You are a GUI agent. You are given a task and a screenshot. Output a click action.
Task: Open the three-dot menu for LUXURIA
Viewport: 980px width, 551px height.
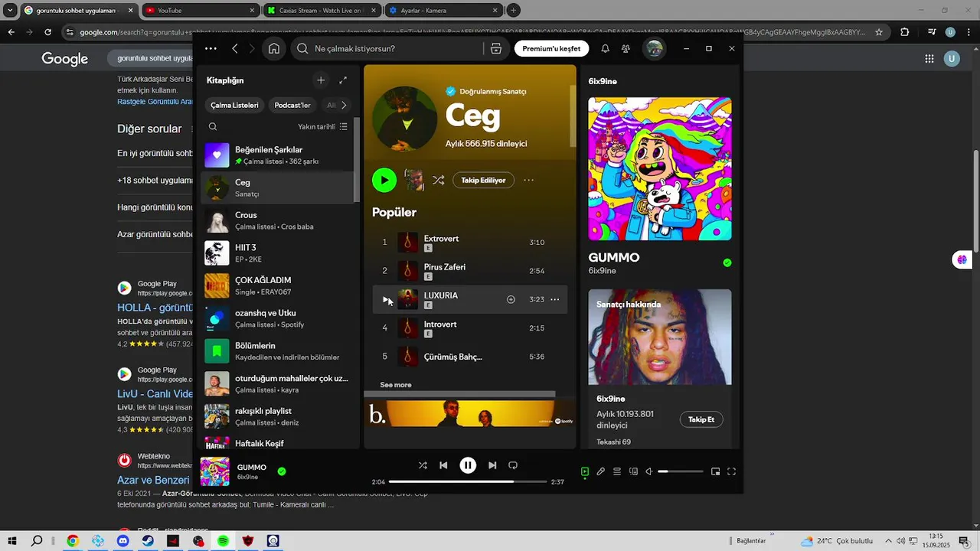tap(555, 299)
